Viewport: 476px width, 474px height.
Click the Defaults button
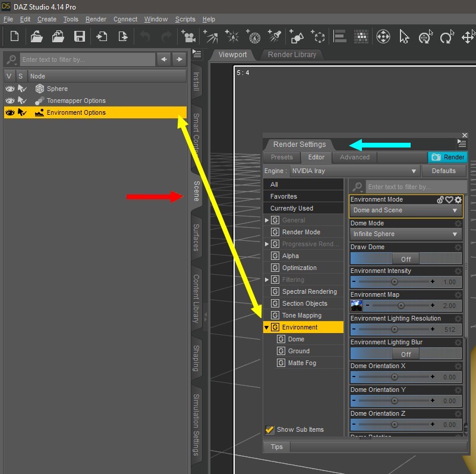(x=443, y=171)
